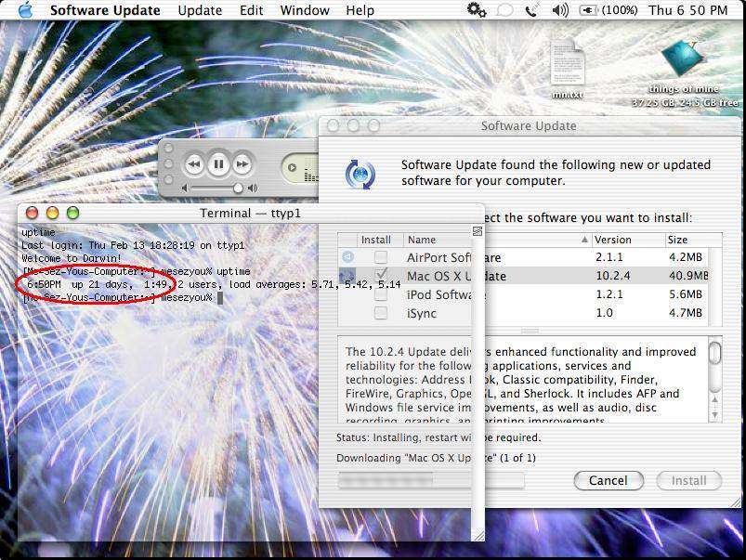Click the disabled Install button
The image size is (746, 560).
pos(688,480)
